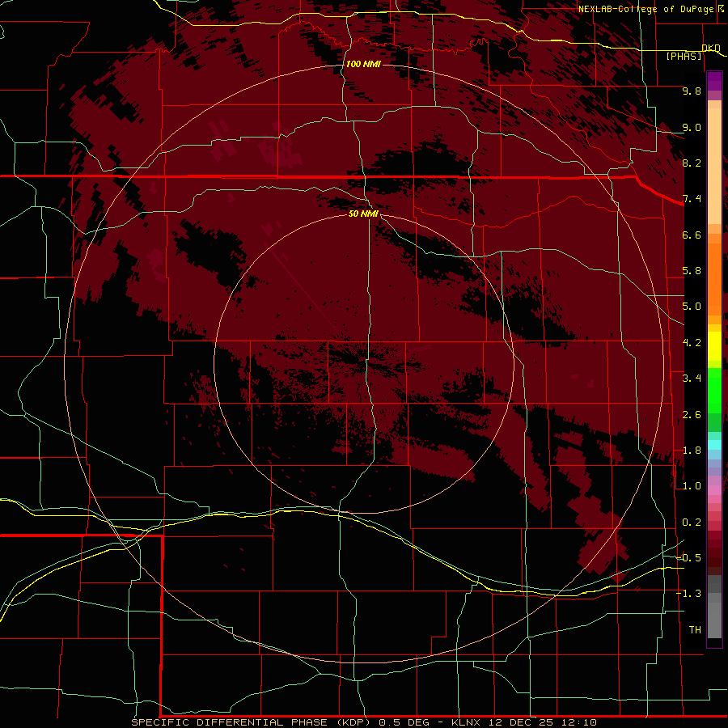
Task: Click the 2.6 value on color scale
Action: point(692,415)
